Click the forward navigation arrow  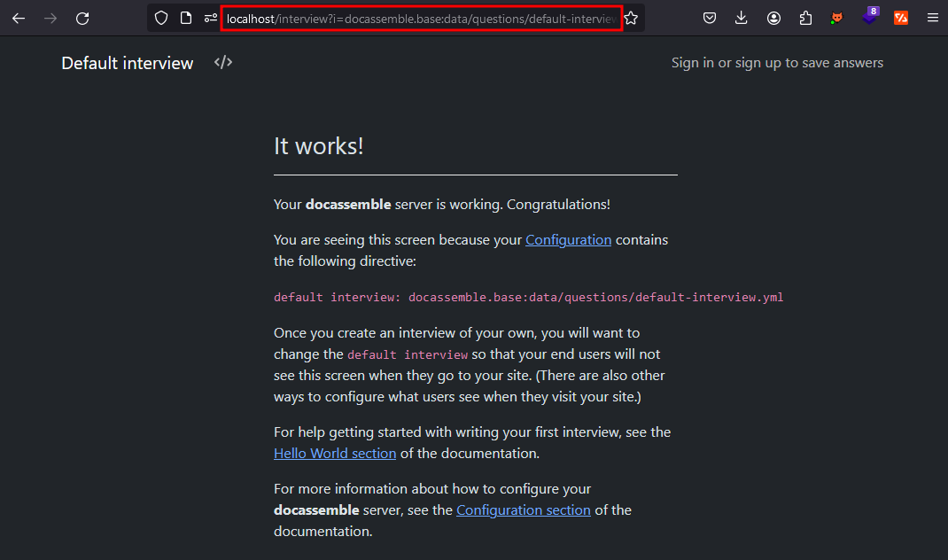pyautogui.click(x=51, y=19)
